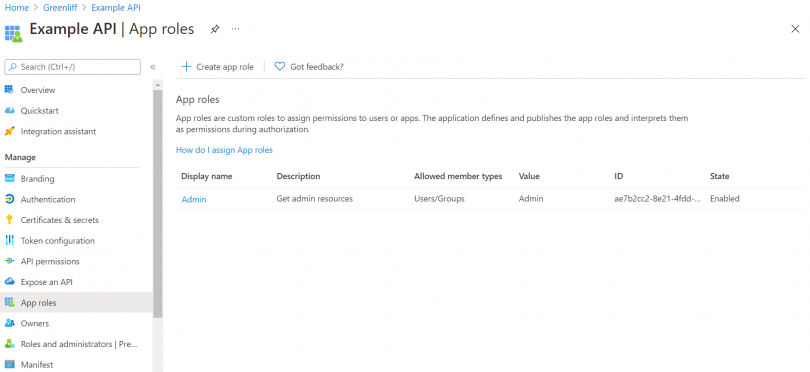810x372 pixels.
Task: Go to Example API breadcrumb
Action: click(116, 8)
